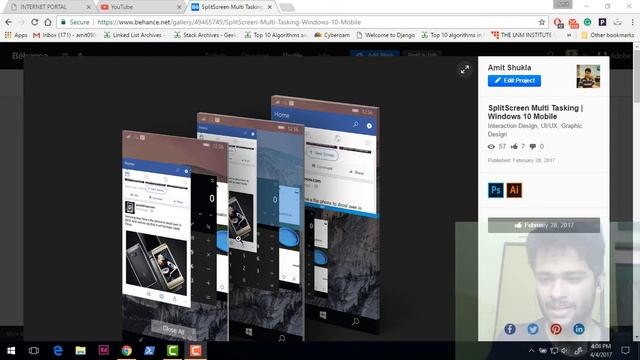This screenshot has height=360, width=640.
Task: Close the INTERNET PORTAL tab
Action: pos(89,7)
